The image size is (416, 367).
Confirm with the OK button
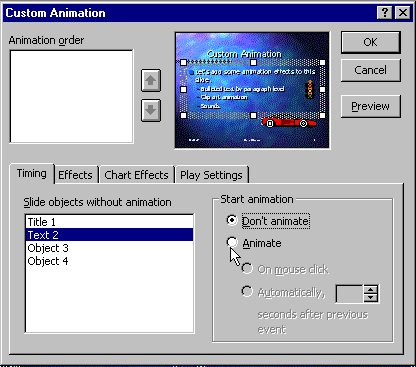pos(370,42)
